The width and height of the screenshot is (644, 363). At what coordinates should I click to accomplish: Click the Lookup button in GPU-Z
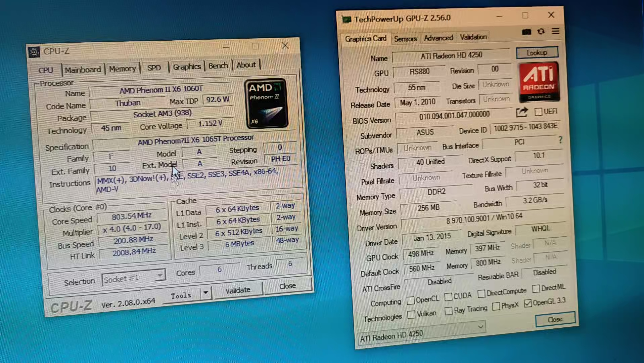click(x=537, y=52)
